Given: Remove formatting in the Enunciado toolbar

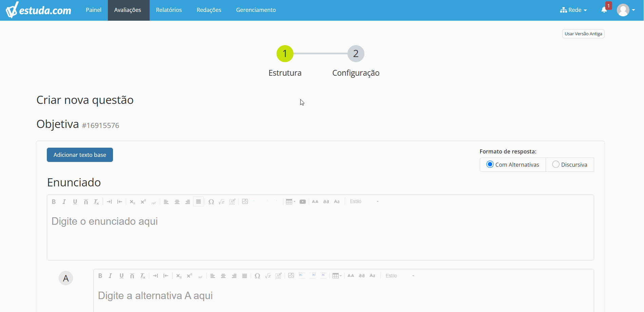Looking at the screenshot, I should (96, 202).
